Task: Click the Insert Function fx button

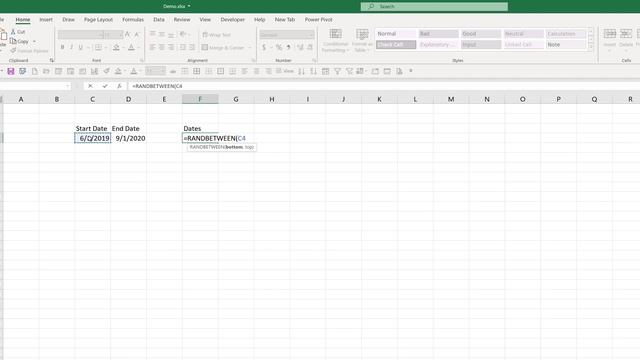Action: [x=119, y=86]
